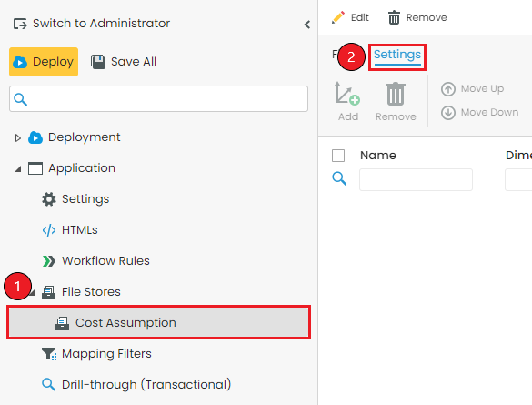Screen dimensions: 532x405
Task: Click the Remove trash icon in the top toolbar
Action: point(394,17)
